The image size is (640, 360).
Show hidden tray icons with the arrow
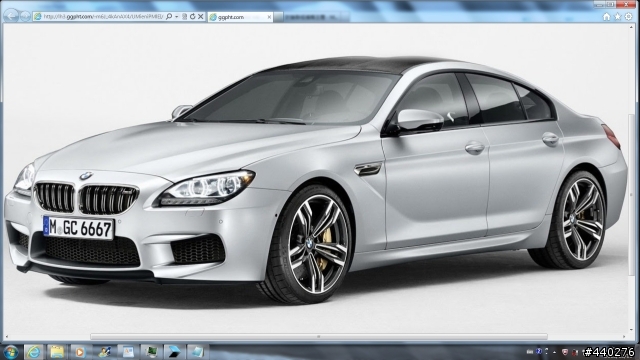554,352
